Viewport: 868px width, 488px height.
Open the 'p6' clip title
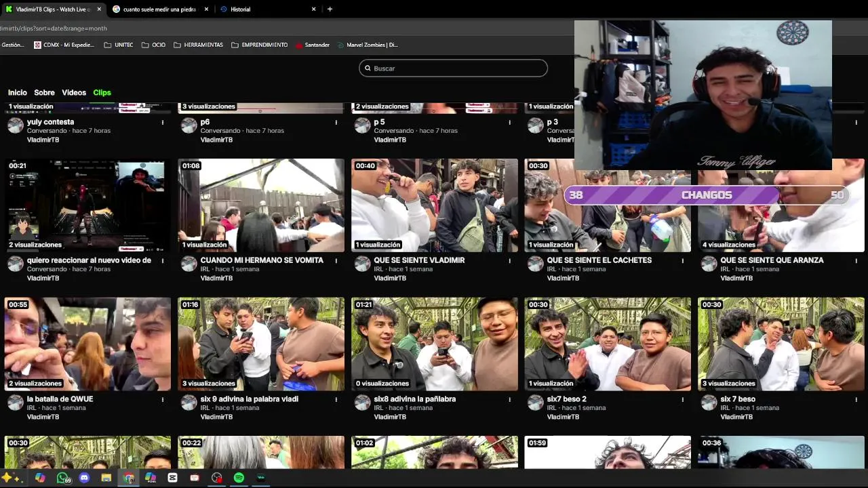point(205,122)
